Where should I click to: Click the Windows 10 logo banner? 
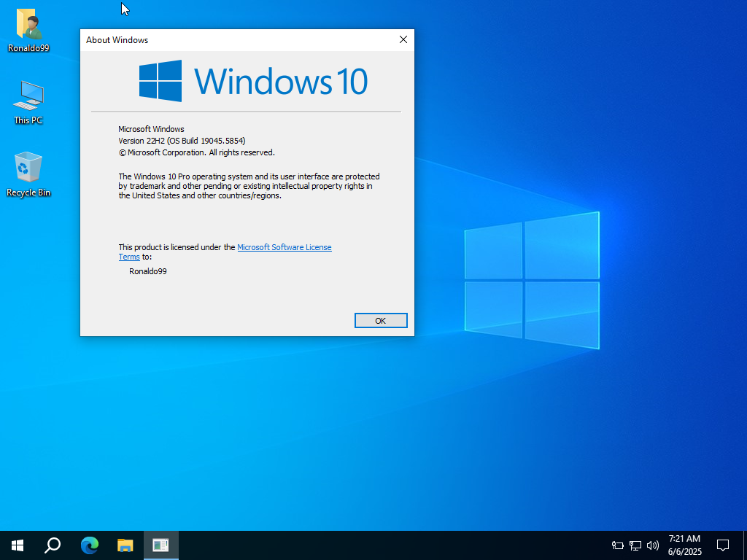tap(253, 81)
